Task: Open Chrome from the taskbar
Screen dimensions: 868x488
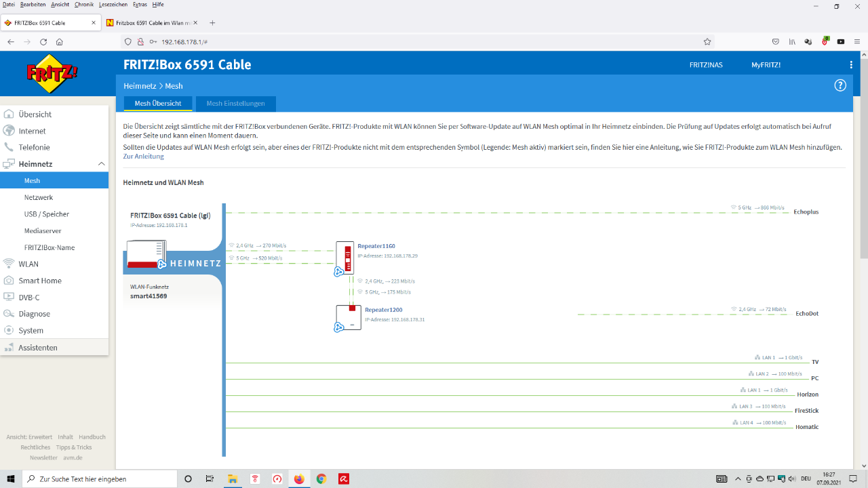Action: tap(321, 479)
